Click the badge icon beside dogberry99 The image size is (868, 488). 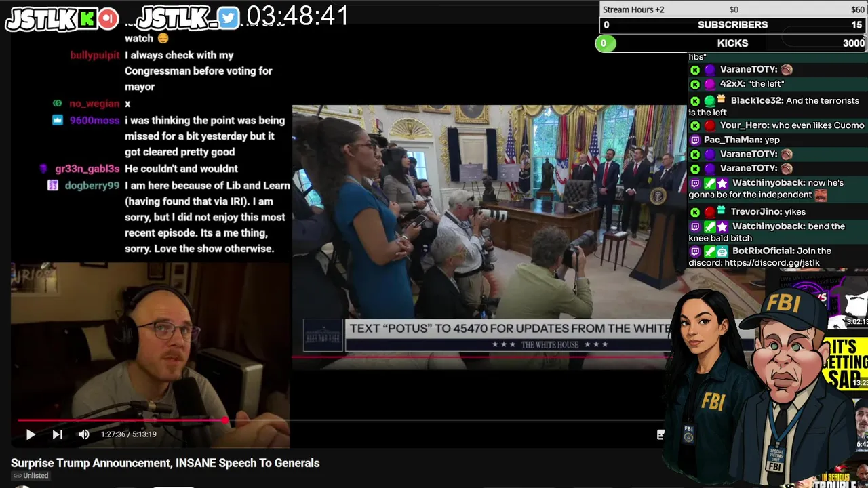pyautogui.click(x=53, y=186)
